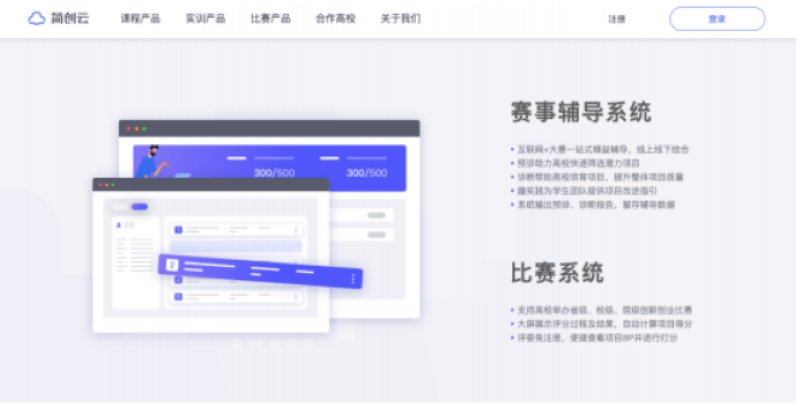Select 比赛产品 in the navigation bar
This screenshot has width=800, height=405.
click(270, 19)
